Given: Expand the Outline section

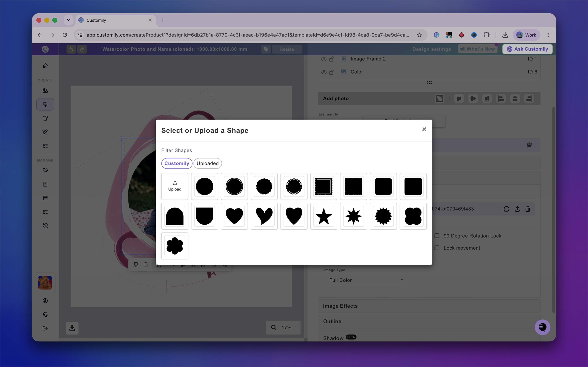Looking at the screenshot, I should 429,321.
